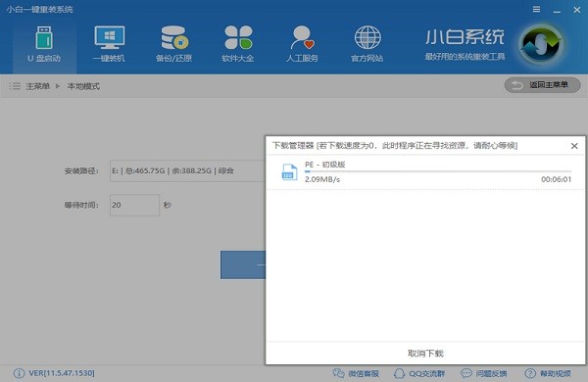This screenshot has width=588, height=382.
Task: Open the U盘启动 tab
Action: pos(44,44)
